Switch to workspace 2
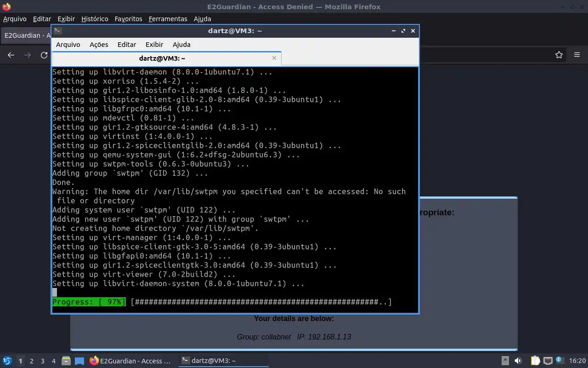 31,361
